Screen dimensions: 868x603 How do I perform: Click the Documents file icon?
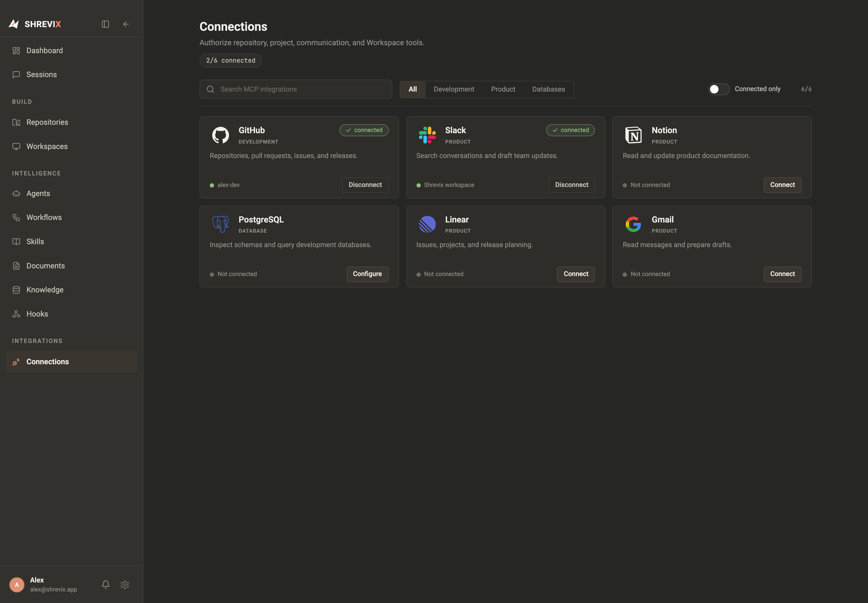[x=16, y=266]
